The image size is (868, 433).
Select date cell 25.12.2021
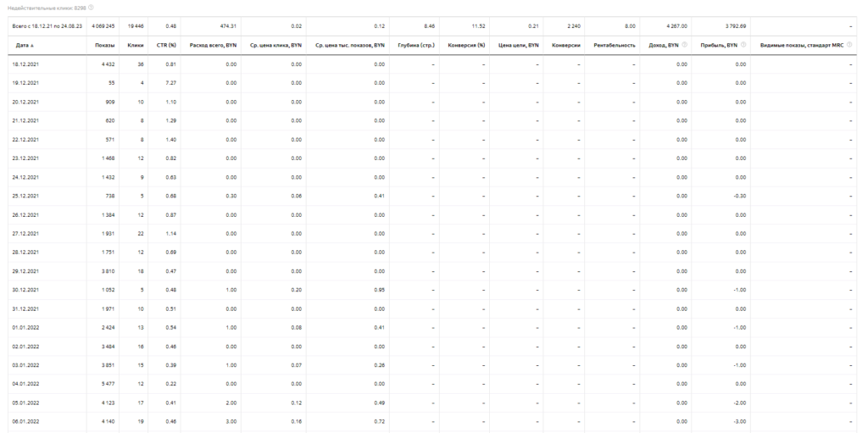click(x=25, y=196)
